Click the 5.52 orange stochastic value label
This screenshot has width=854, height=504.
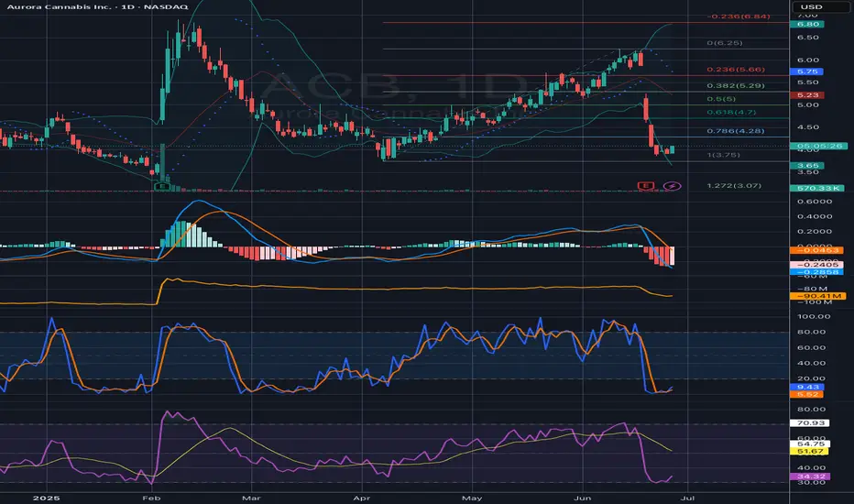pos(806,394)
